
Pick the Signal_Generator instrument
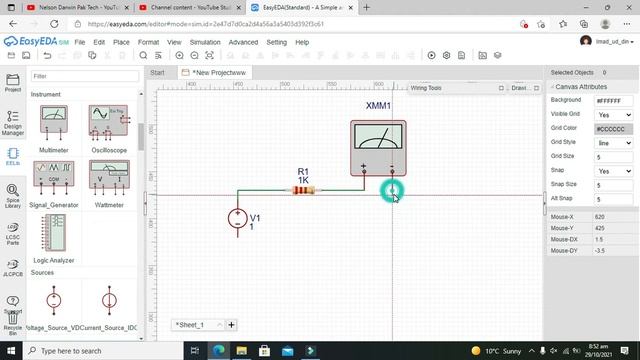53,184
